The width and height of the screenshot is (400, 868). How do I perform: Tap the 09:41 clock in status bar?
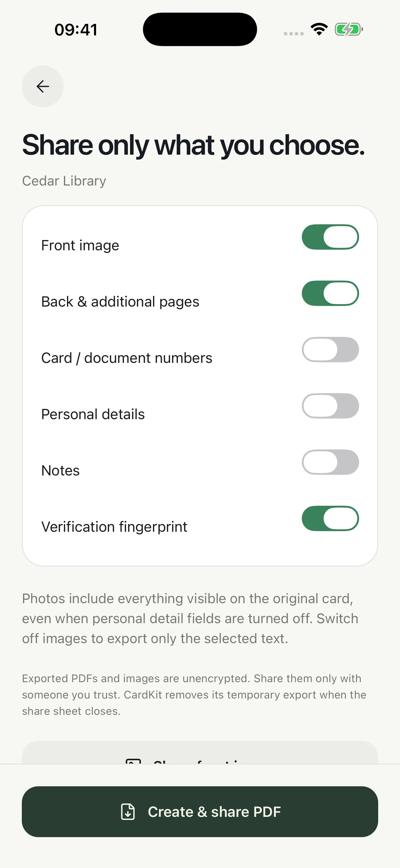click(76, 30)
